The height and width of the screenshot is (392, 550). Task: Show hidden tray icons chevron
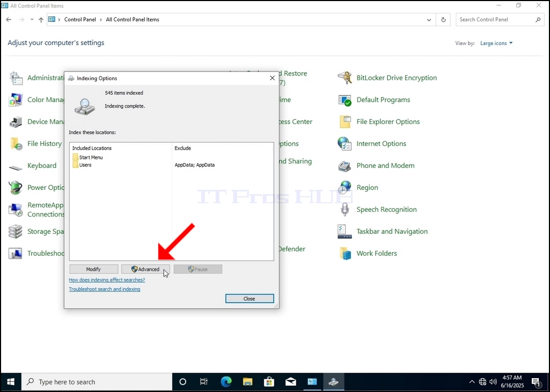472,382
